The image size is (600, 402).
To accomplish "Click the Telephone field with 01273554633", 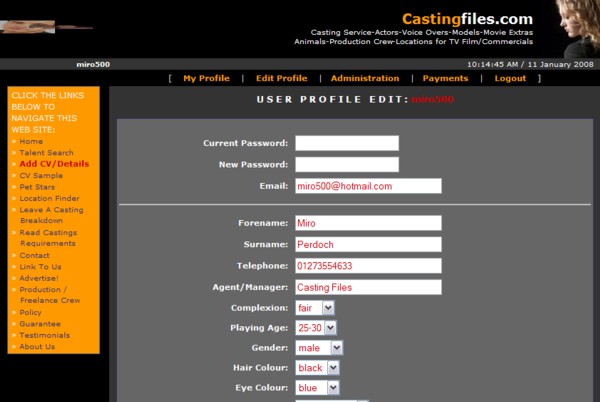I will click(368, 266).
